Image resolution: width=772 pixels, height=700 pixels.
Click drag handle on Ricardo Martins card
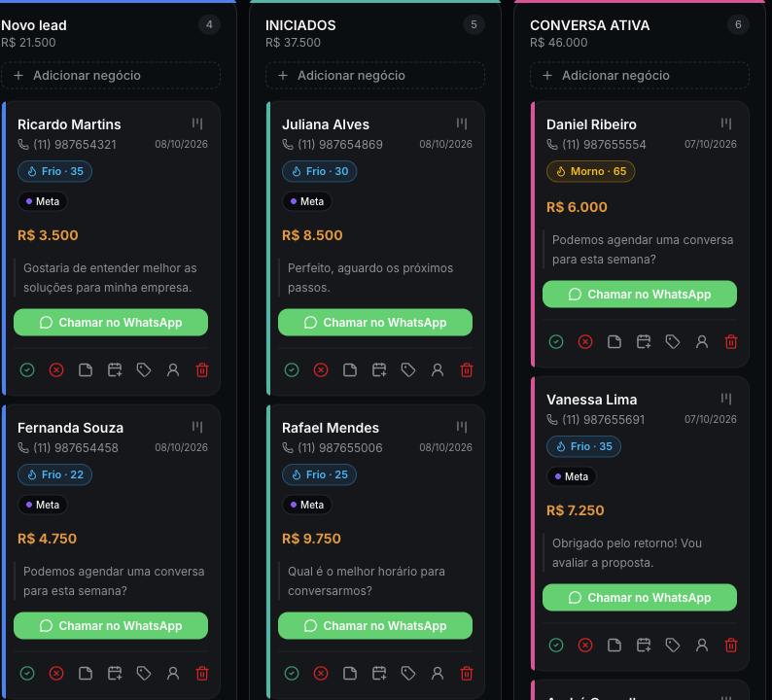pyautogui.click(x=197, y=123)
